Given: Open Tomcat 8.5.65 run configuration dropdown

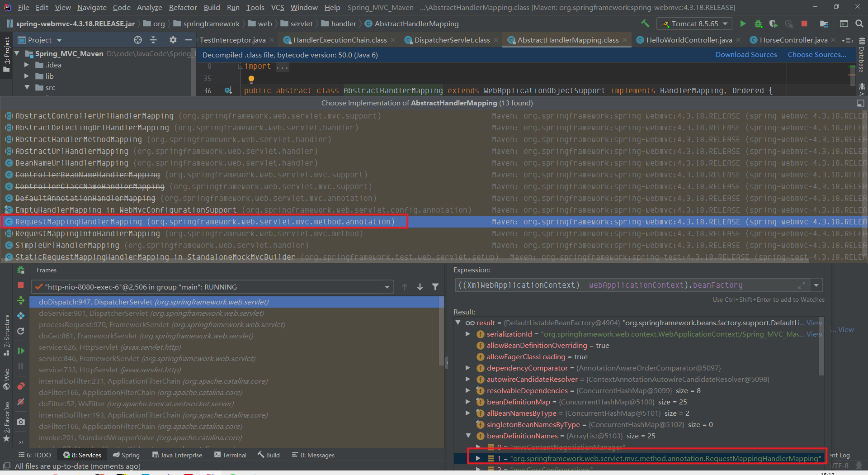Looking at the screenshot, I should pos(695,24).
